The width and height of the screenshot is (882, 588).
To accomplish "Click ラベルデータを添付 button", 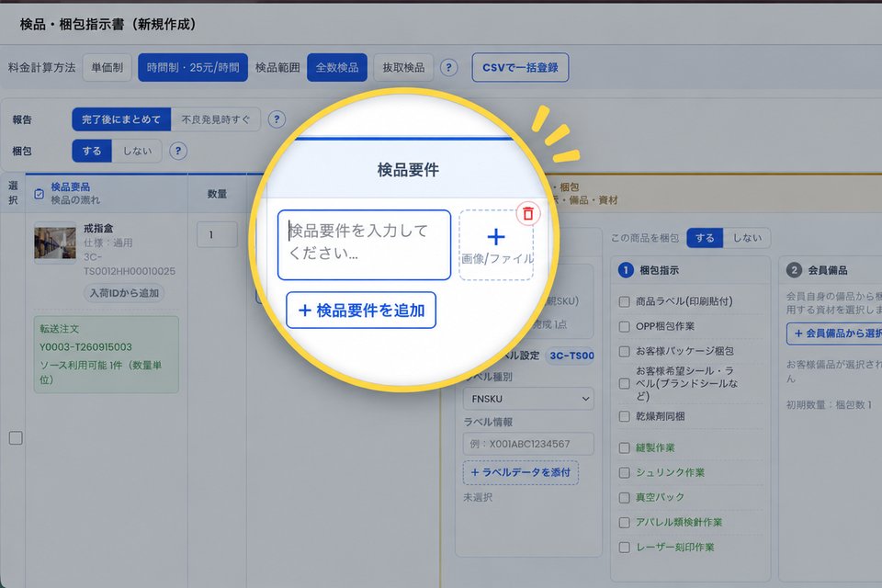I will click(521, 472).
